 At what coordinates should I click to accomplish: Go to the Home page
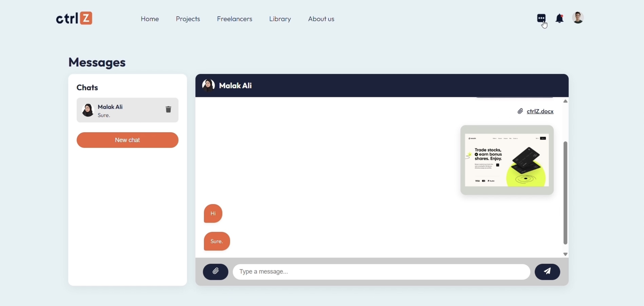[150, 19]
